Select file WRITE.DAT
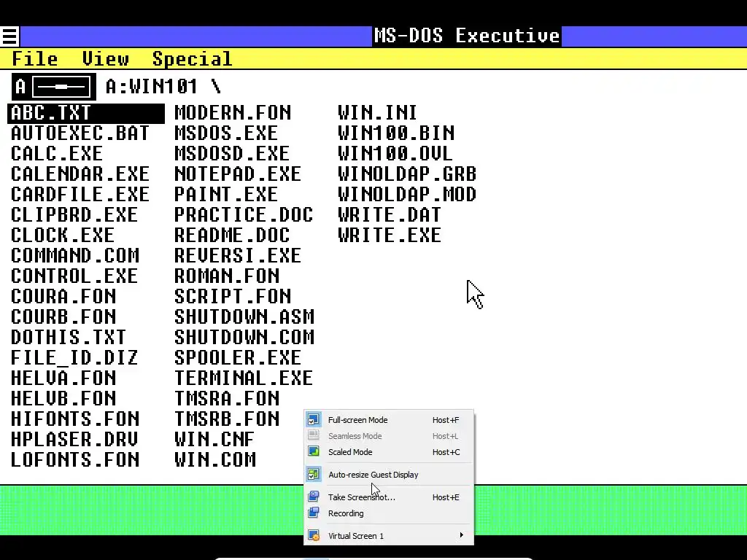The width and height of the screenshot is (747, 560). (x=390, y=215)
